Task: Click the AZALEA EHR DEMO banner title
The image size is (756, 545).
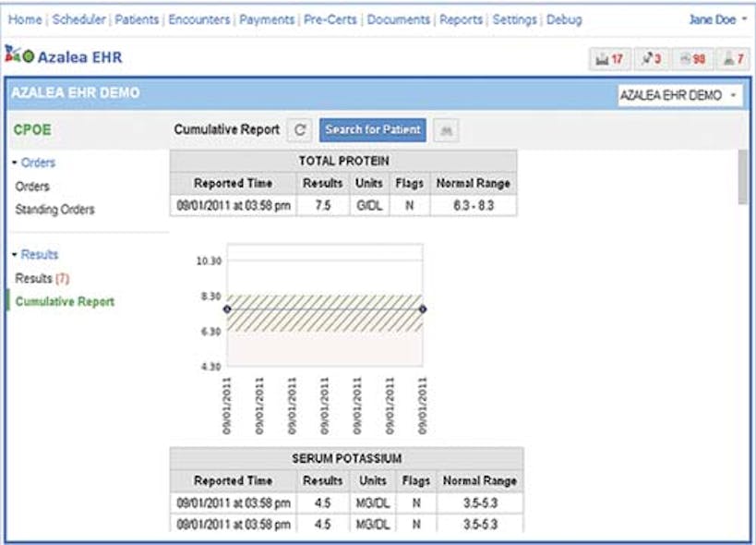Action: [75, 92]
